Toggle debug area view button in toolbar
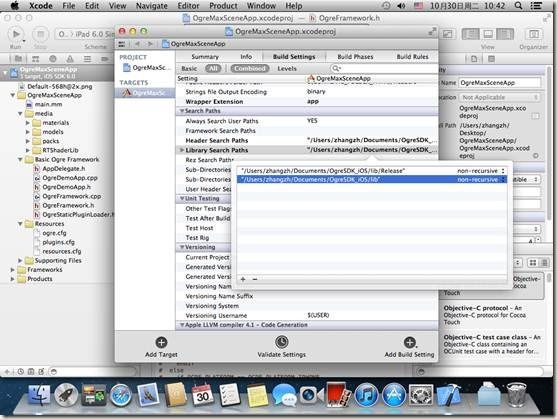The height and width of the screenshot is (419, 557). tap(488, 34)
